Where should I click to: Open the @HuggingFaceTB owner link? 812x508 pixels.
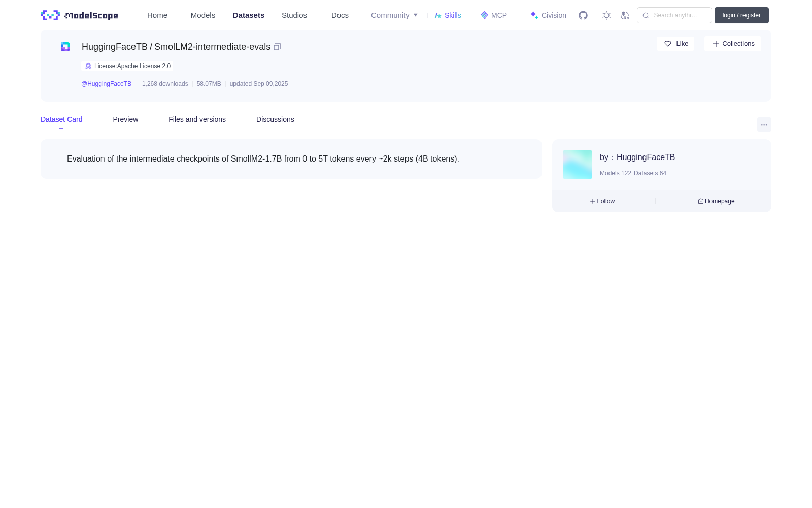[x=106, y=84]
